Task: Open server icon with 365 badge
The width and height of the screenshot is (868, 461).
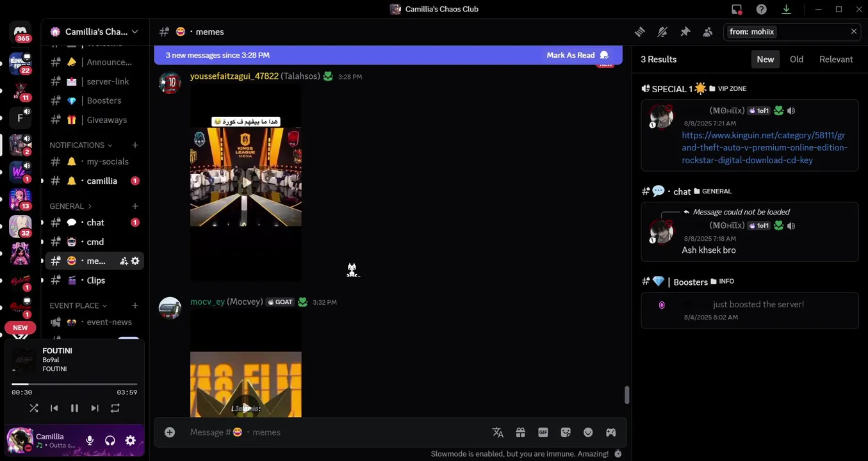Action: (20, 32)
